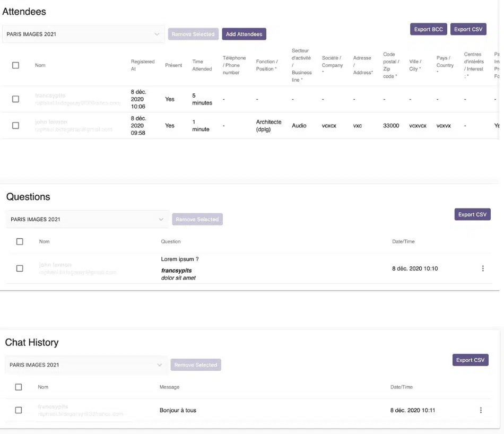Tick the select-all checkbox in Chat History table
Screen dimensions: 504x434
19,387
